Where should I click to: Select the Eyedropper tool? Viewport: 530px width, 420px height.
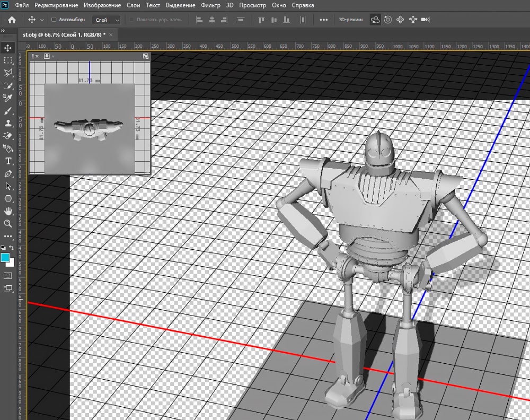[x=8, y=98]
